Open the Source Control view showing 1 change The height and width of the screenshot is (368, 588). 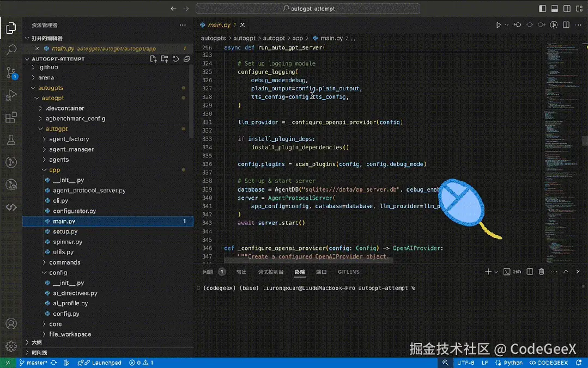tap(11, 72)
